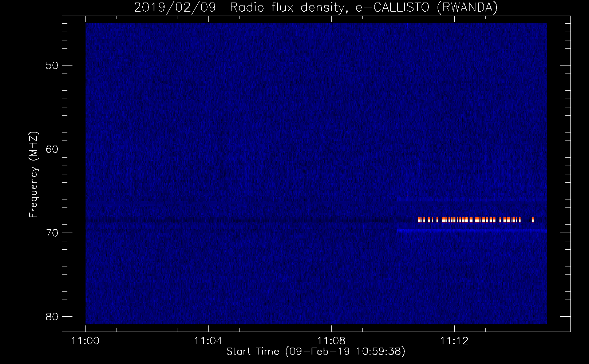589x364 pixels.
Task: Click the 'Frequency (MHZ)' axis label
Action: (x=33, y=175)
